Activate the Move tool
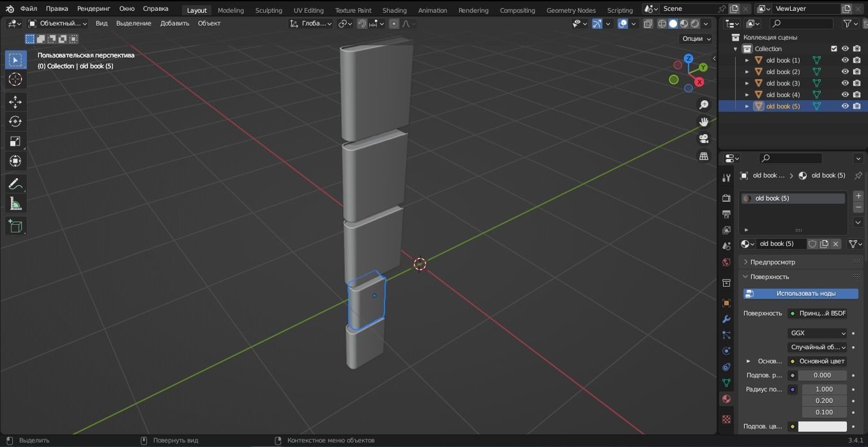Image resolution: width=868 pixels, height=447 pixels. [x=15, y=102]
